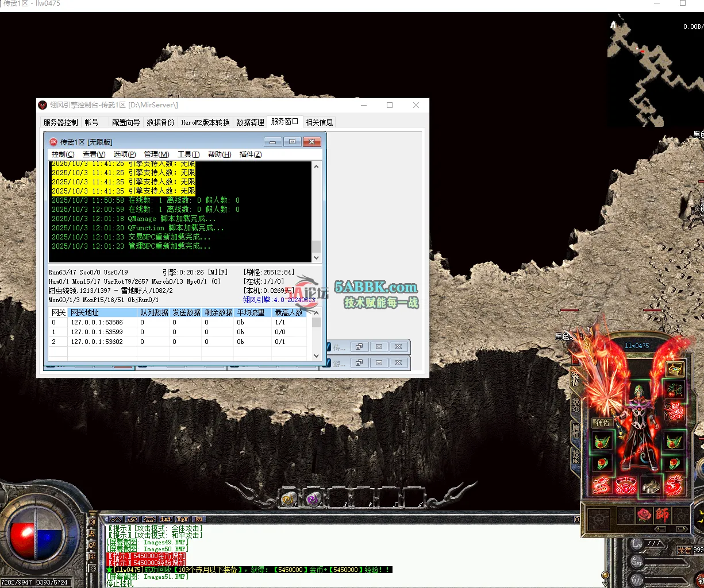Screen dimensions: 704x588
Task: Click the right arrow in equipment panel
Action: (x=682, y=529)
